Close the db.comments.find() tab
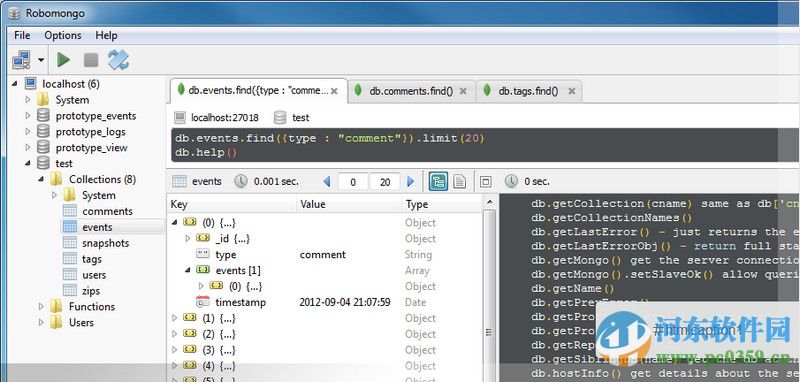This screenshot has width=800, height=382. click(x=463, y=91)
